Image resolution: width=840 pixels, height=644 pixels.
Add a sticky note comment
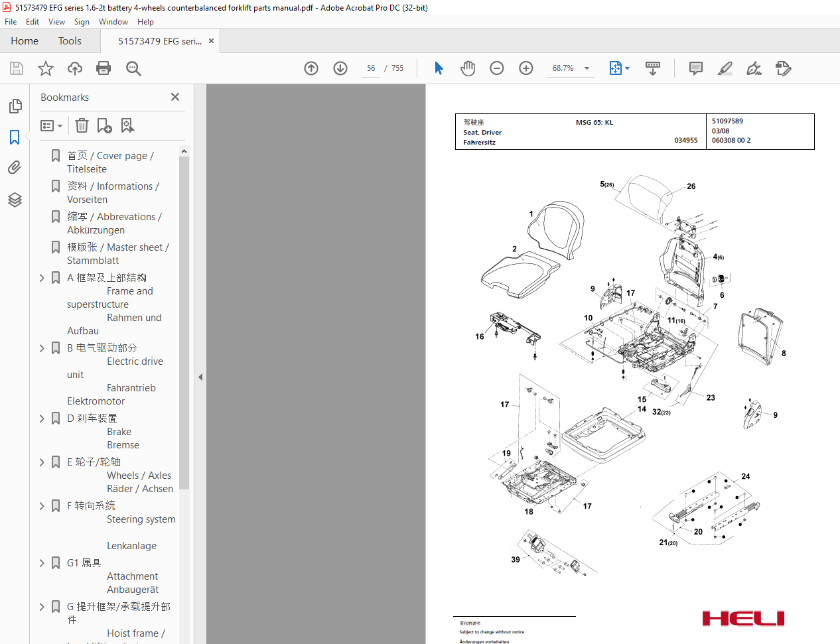tap(696, 68)
